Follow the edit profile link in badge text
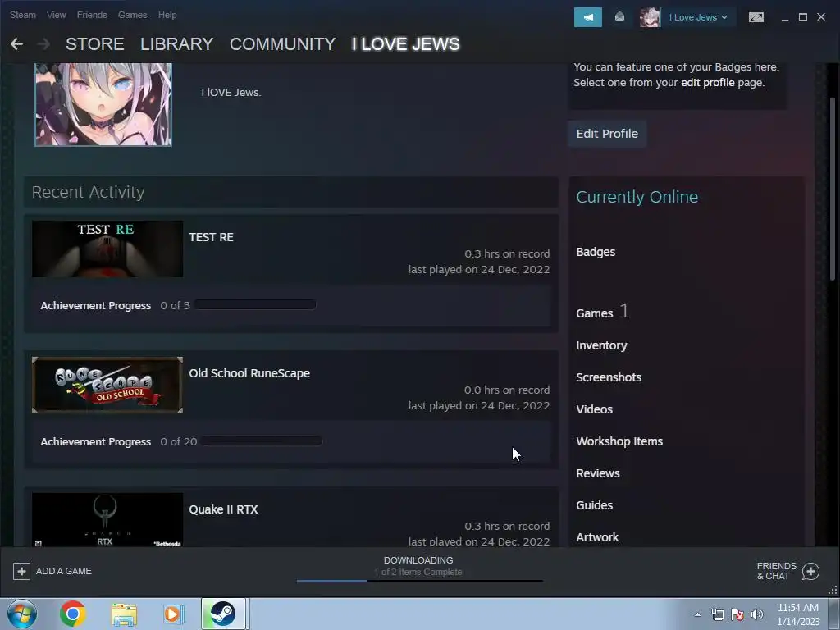The width and height of the screenshot is (840, 630). (707, 83)
